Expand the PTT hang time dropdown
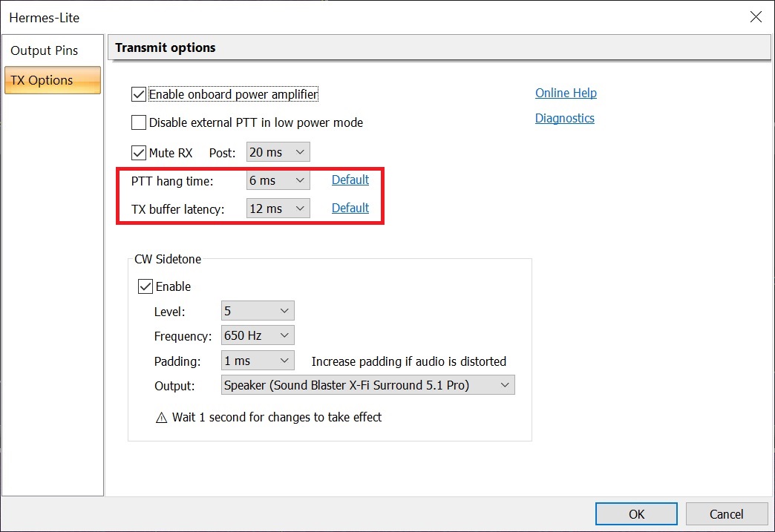Image resolution: width=775 pixels, height=532 pixels. [278, 180]
